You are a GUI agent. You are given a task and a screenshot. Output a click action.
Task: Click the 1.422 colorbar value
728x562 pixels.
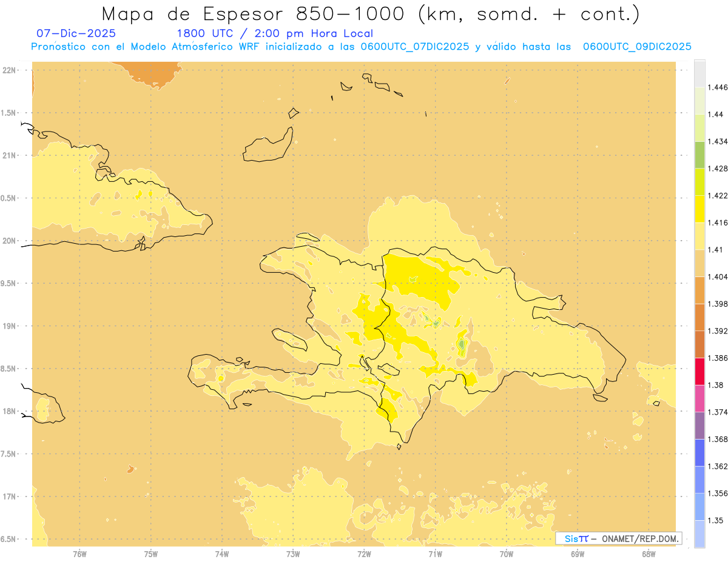point(718,195)
